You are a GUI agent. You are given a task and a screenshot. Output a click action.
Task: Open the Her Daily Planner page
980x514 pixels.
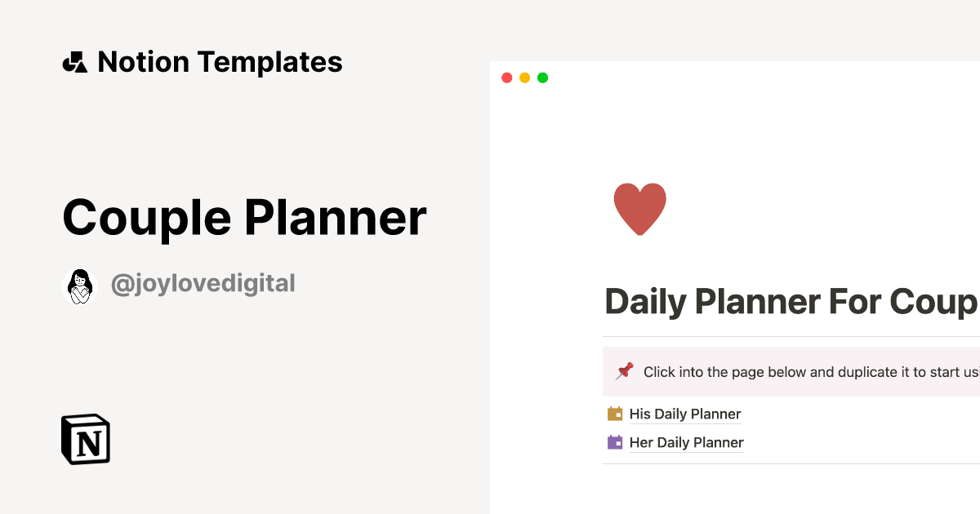coord(686,442)
